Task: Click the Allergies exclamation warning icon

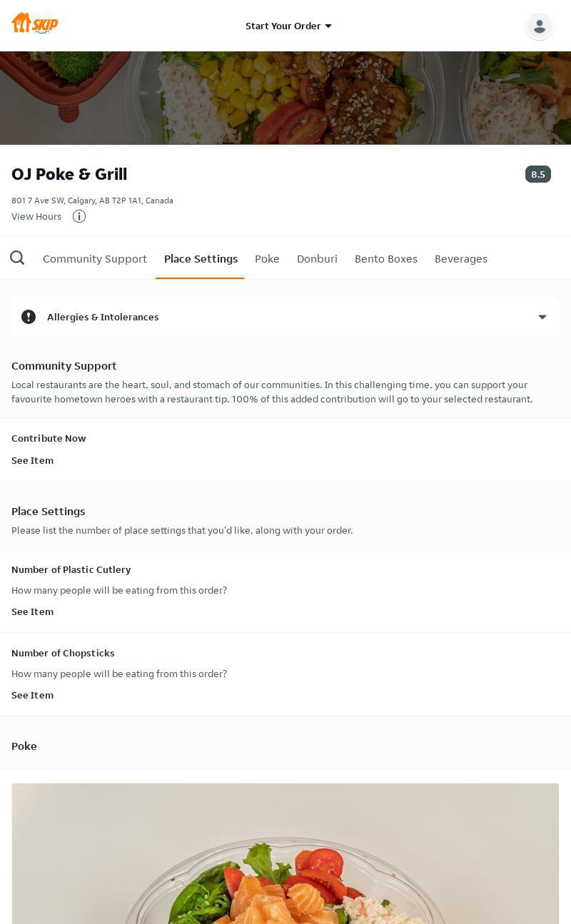Action: [x=29, y=317]
